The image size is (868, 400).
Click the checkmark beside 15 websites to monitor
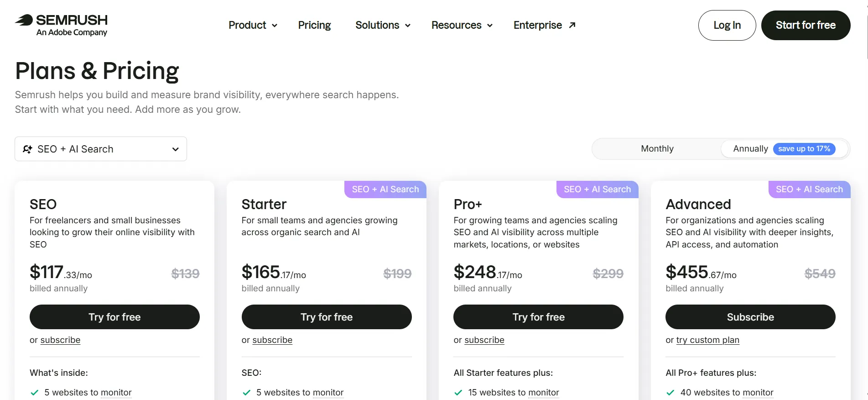[458, 393]
